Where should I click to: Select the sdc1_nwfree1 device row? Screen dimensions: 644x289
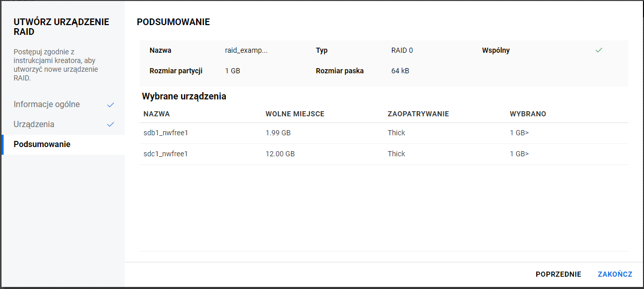[x=166, y=154]
